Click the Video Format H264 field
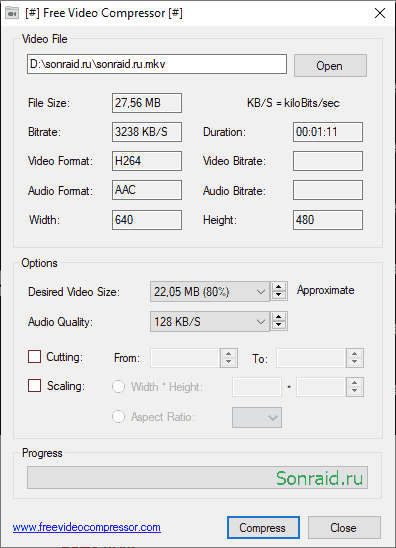The width and height of the screenshot is (396, 548). 147,161
